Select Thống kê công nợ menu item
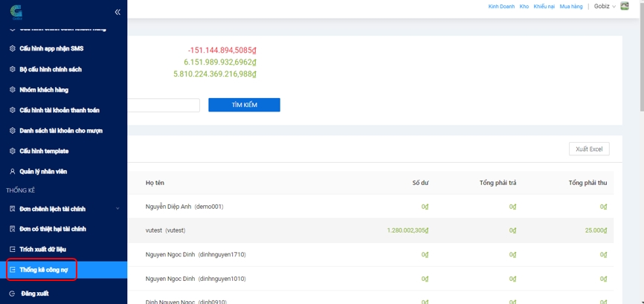The width and height of the screenshot is (644, 304). point(44,270)
